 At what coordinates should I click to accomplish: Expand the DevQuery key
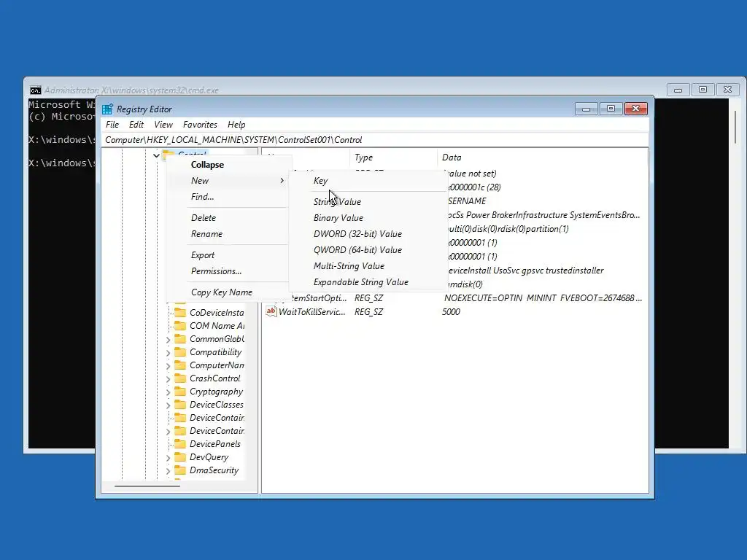[169, 458]
